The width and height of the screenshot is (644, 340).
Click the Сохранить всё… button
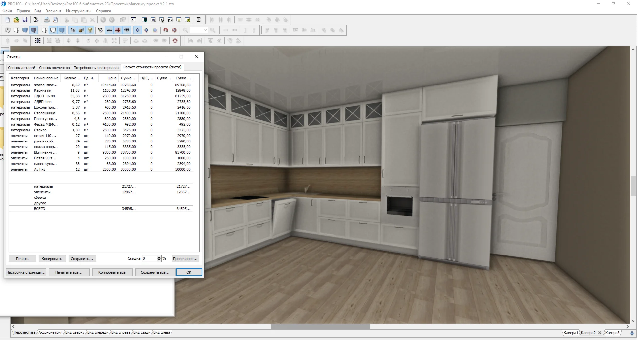tap(155, 272)
